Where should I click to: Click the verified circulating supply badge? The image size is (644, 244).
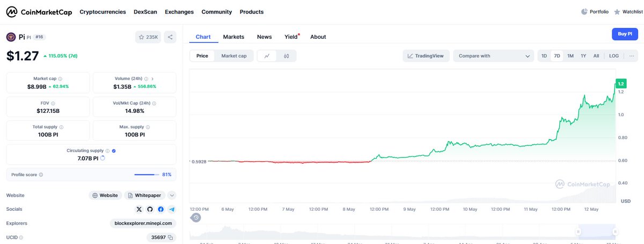coord(114,151)
